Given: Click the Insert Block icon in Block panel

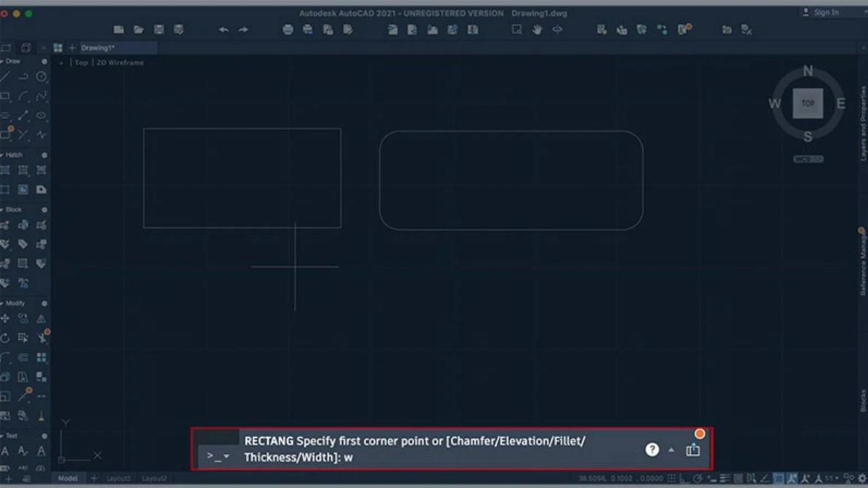Looking at the screenshot, I should pos(5,225).
